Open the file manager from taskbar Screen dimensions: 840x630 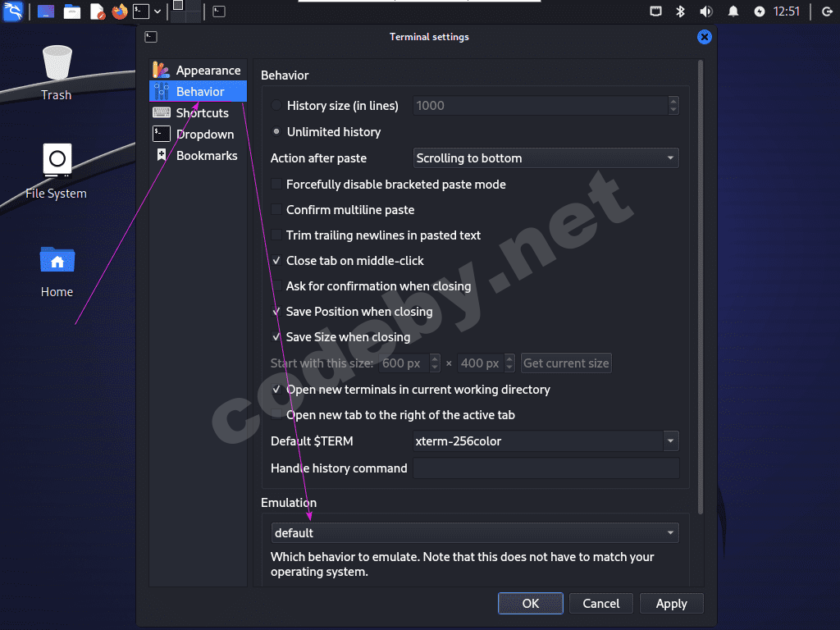pos(72,11)
